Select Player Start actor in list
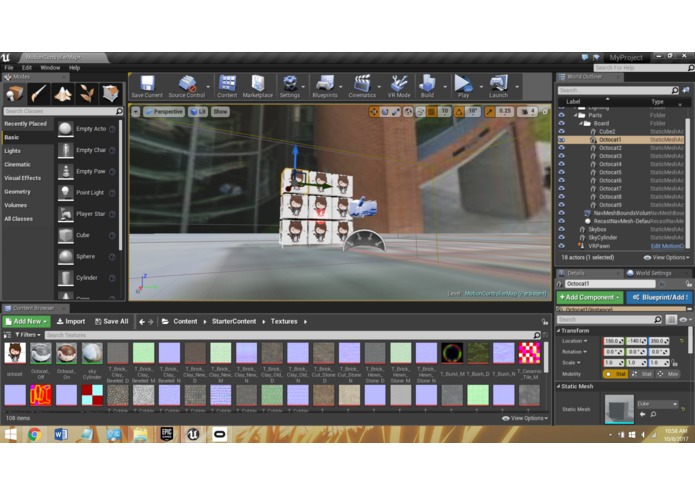This screenshot has width=695, height=494. pyautogui.click(x=86, y=214)
